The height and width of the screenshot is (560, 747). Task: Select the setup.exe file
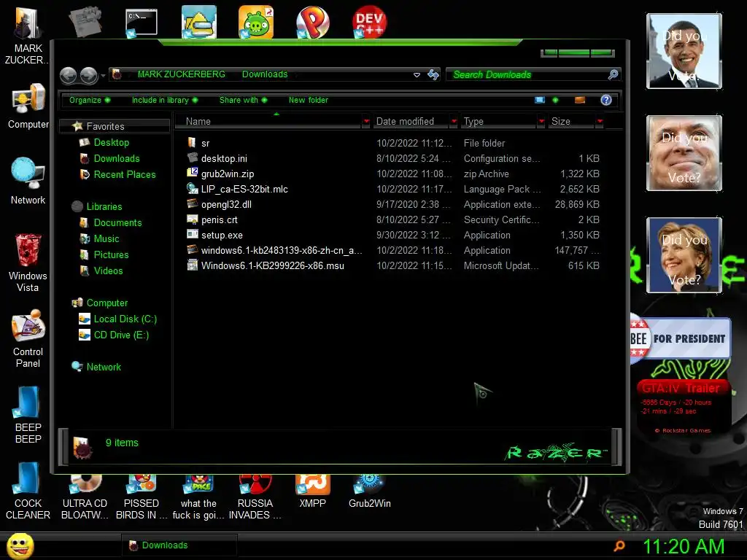click(x=222, y=236)
